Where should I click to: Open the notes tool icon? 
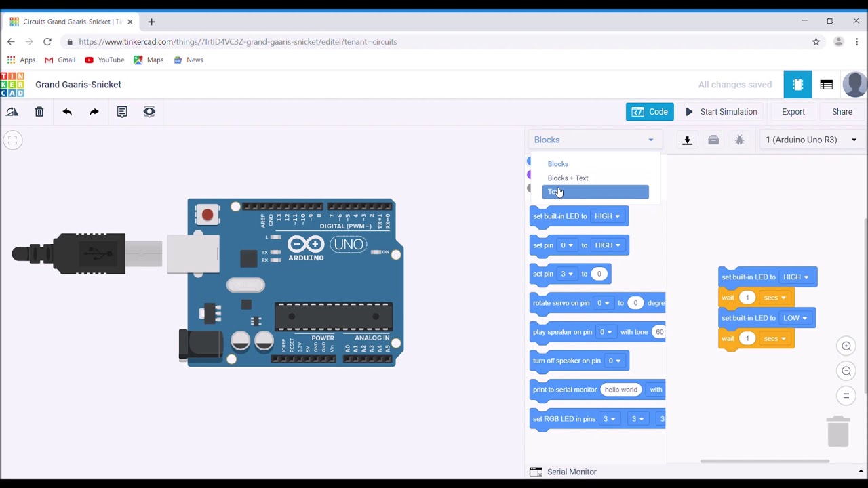[122, 112]
